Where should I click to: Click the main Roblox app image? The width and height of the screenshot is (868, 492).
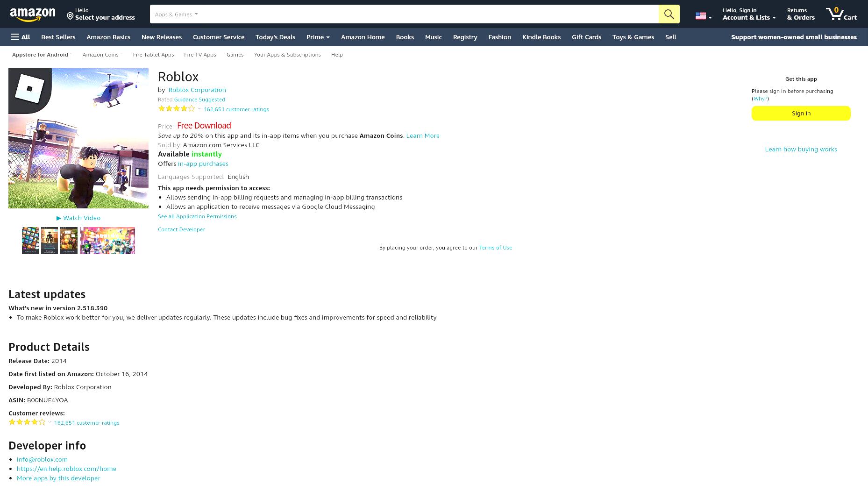(78, 138)
